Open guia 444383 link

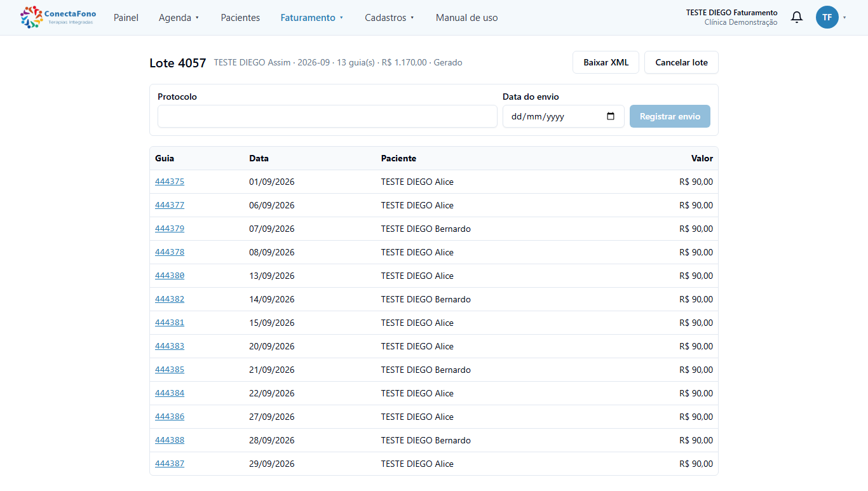pos(170,346)
